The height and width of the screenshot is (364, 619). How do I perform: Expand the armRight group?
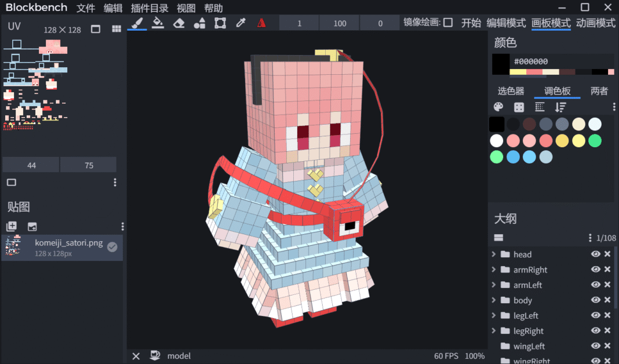point(493,270)
